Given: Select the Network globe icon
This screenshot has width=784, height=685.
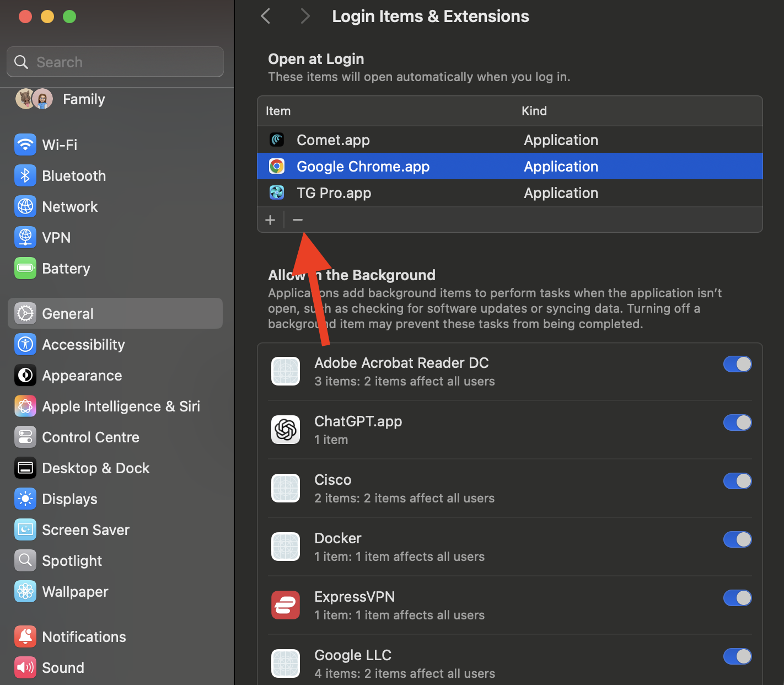Looking at the screenshot, I should pos(25,206).
